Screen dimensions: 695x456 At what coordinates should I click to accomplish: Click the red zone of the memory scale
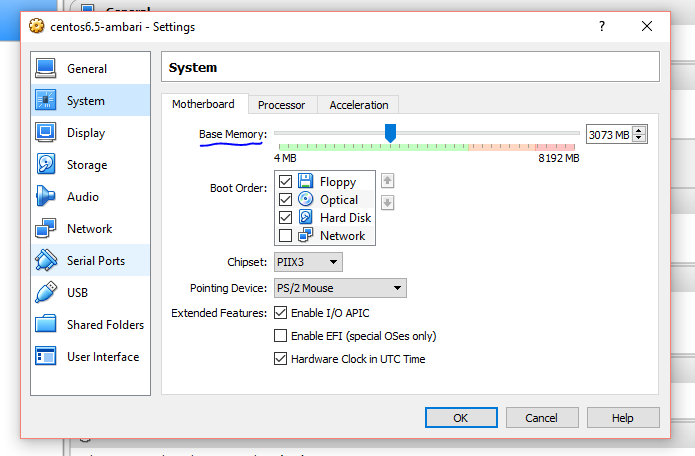[555, 147]
